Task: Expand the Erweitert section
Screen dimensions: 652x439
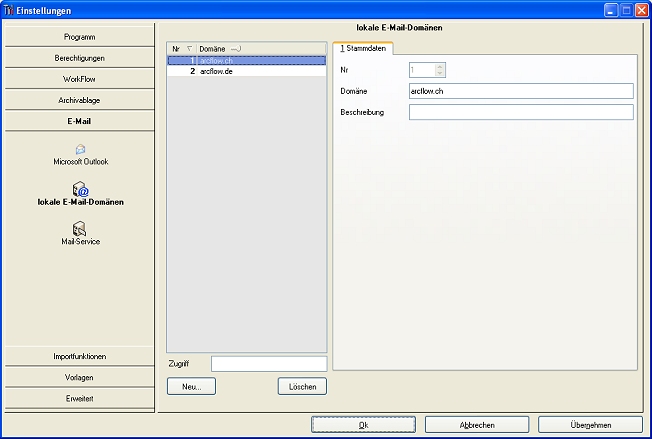Action: pos(80,398)
